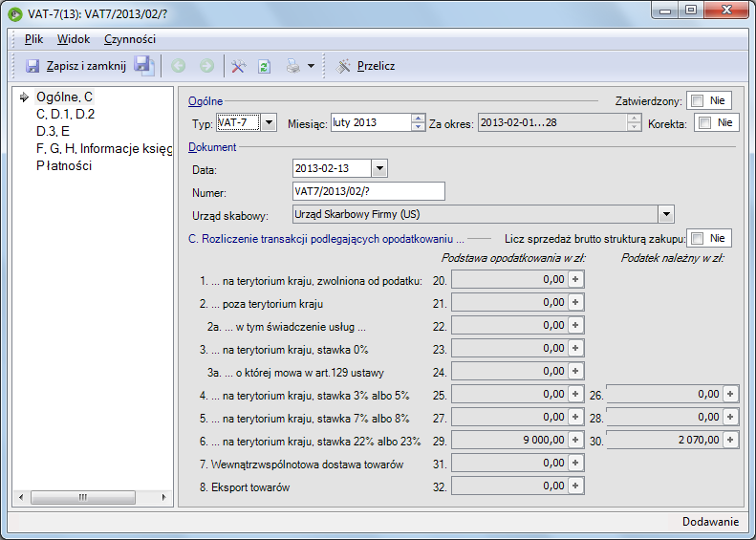Click plus button next to field 29

tap(575, 440)
